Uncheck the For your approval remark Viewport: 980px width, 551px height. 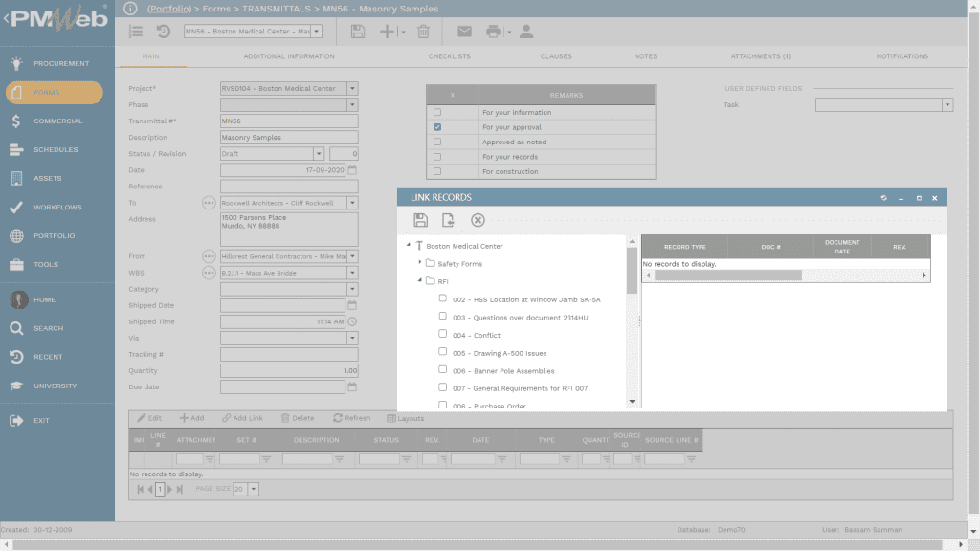(437, 127)
